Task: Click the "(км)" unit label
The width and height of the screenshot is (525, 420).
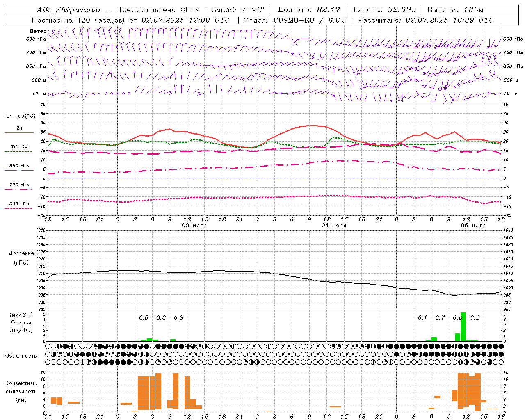Action: click(21, 399)
